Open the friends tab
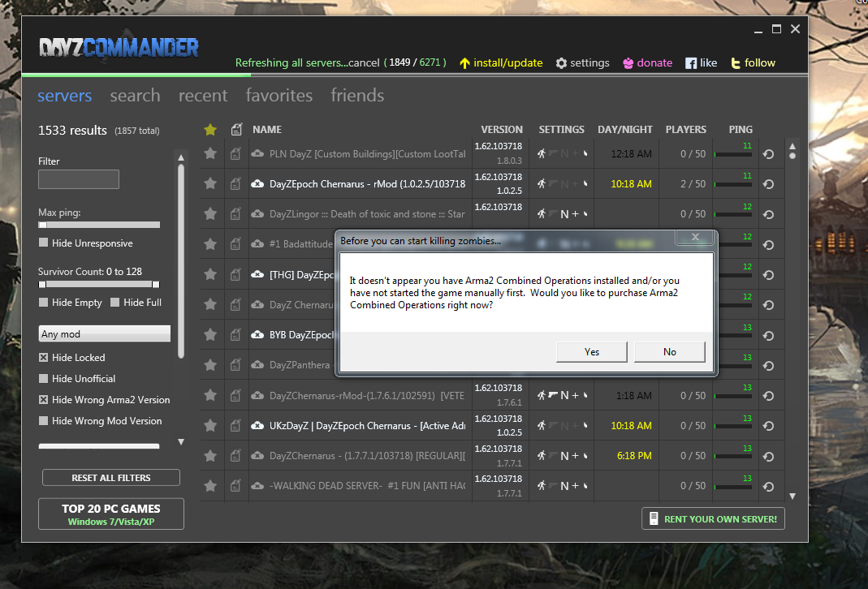The height and width of the screenshot is (589, 868). point(357,95)
